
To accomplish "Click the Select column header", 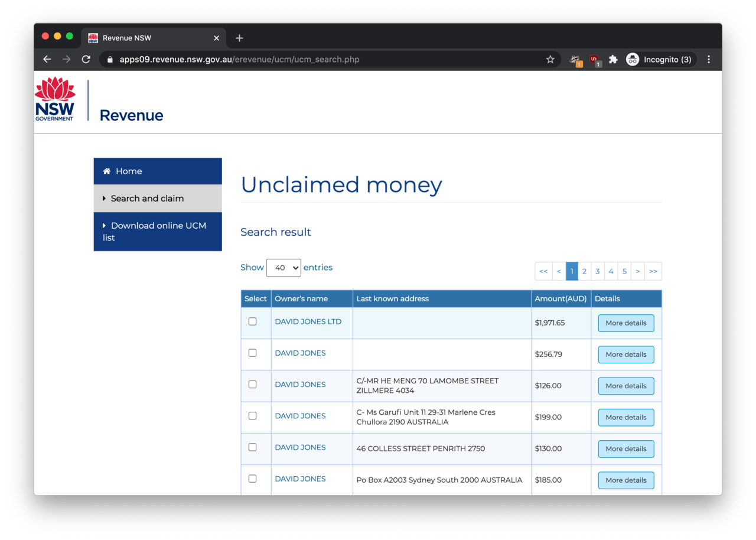I will coord(256,298).
